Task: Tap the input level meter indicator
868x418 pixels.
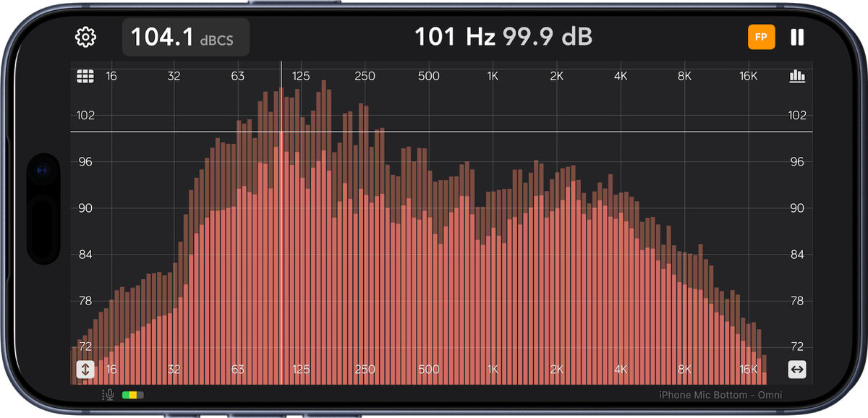Action: coord(133,395)
